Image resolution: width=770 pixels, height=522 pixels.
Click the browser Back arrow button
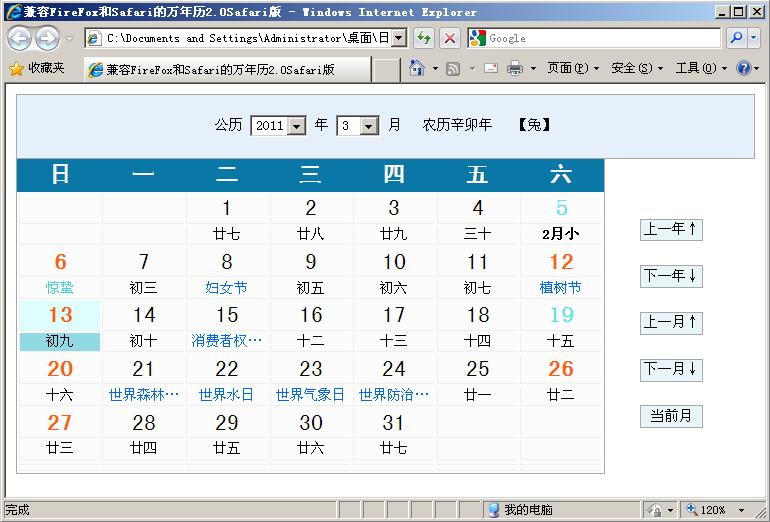pos(19,39)
